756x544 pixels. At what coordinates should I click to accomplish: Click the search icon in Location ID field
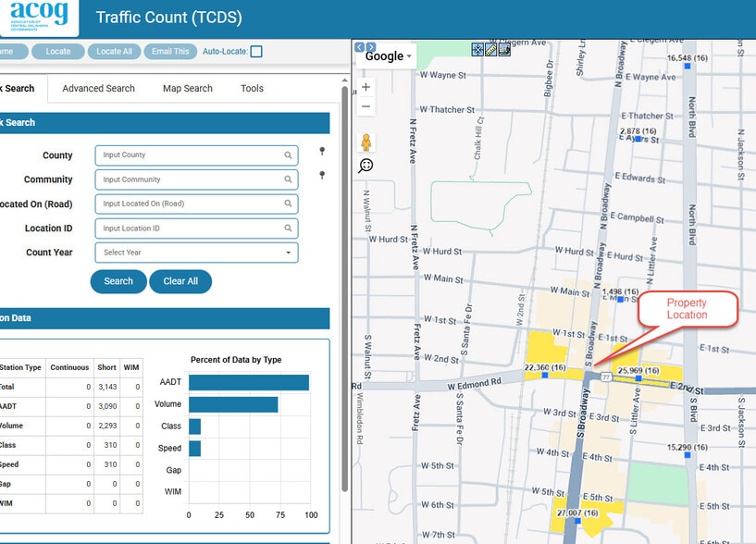(288, 229)
